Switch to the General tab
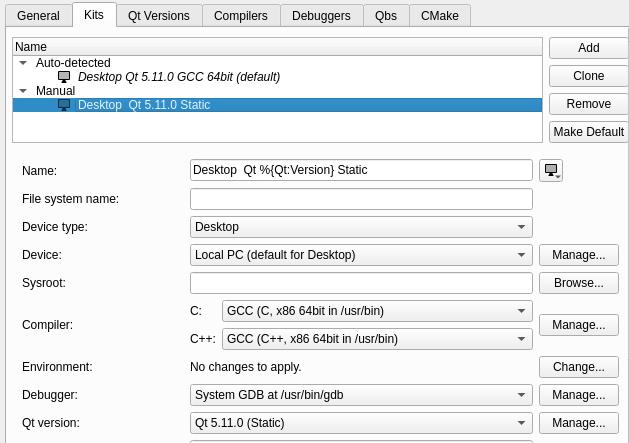The width and height of the screenshot is (629, 443). pos(38,16)
